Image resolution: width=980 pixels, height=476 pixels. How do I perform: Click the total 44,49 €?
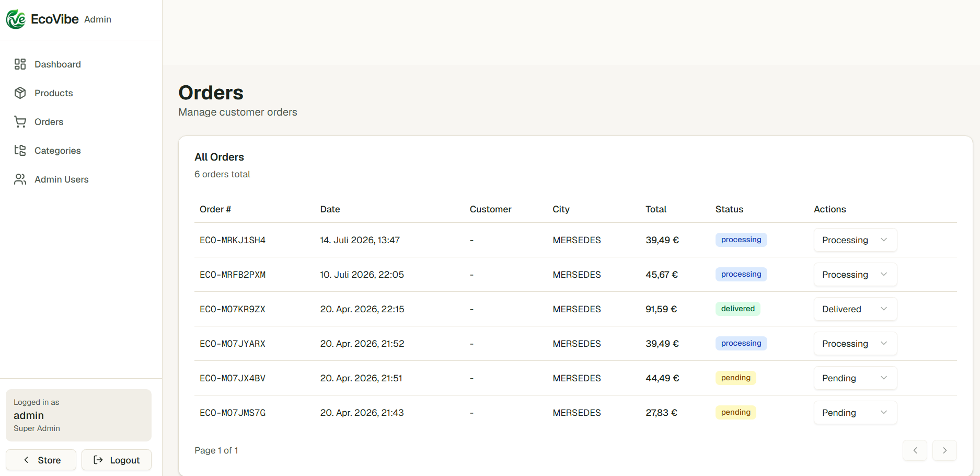point(662,378)
